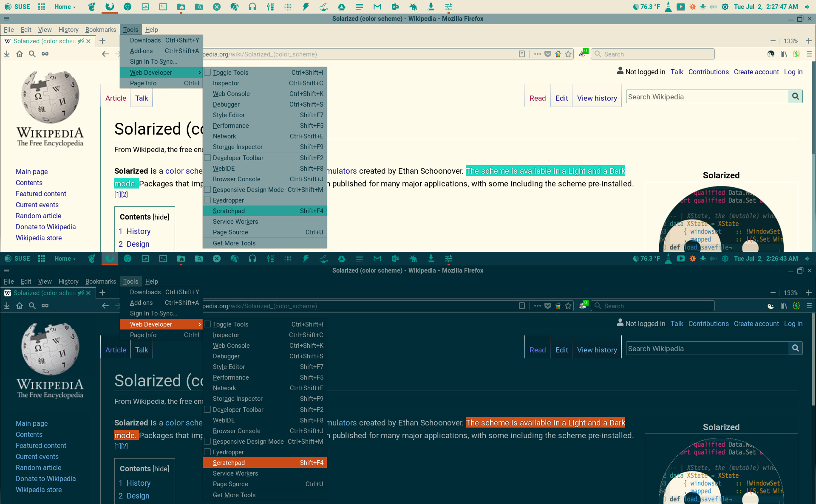Click the Home icon in light Firefox toolbar
The height and width of the screenshot is (504, 816).
20,54
